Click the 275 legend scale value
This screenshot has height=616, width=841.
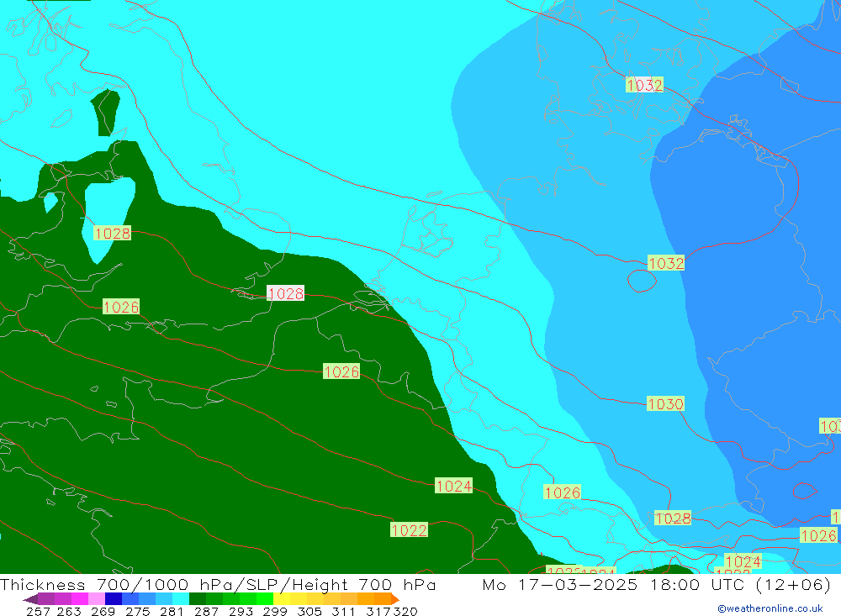(138, 611)
